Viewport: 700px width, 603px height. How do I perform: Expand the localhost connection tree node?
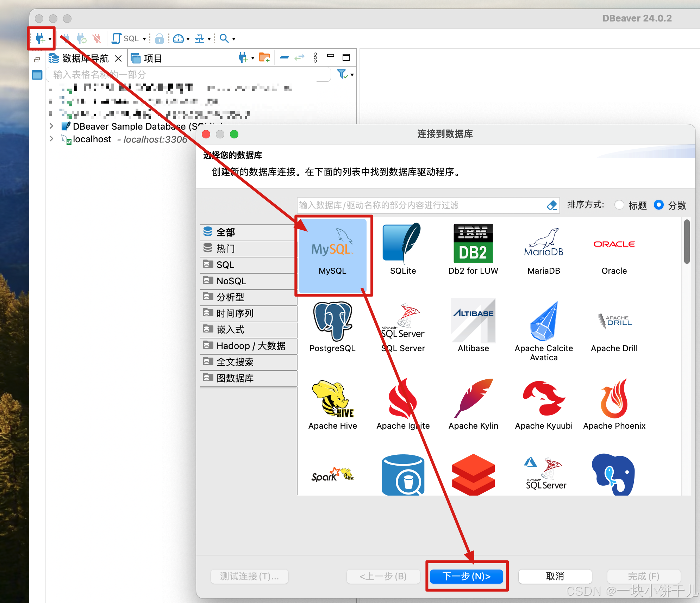tap(51, 139)
